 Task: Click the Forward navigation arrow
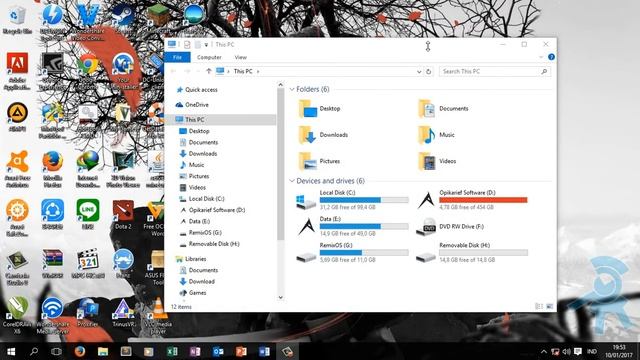pyautogui.click(x=187, y=71)
